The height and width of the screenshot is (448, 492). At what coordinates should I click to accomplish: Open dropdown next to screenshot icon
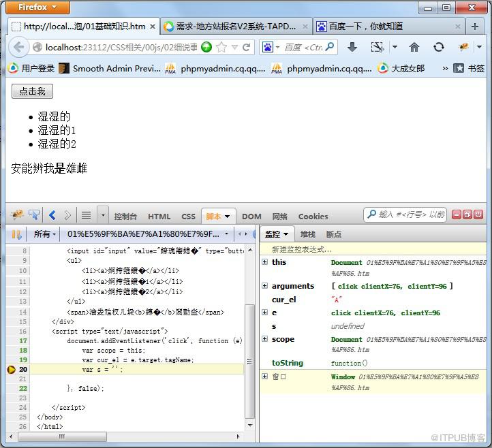(395, 48)
